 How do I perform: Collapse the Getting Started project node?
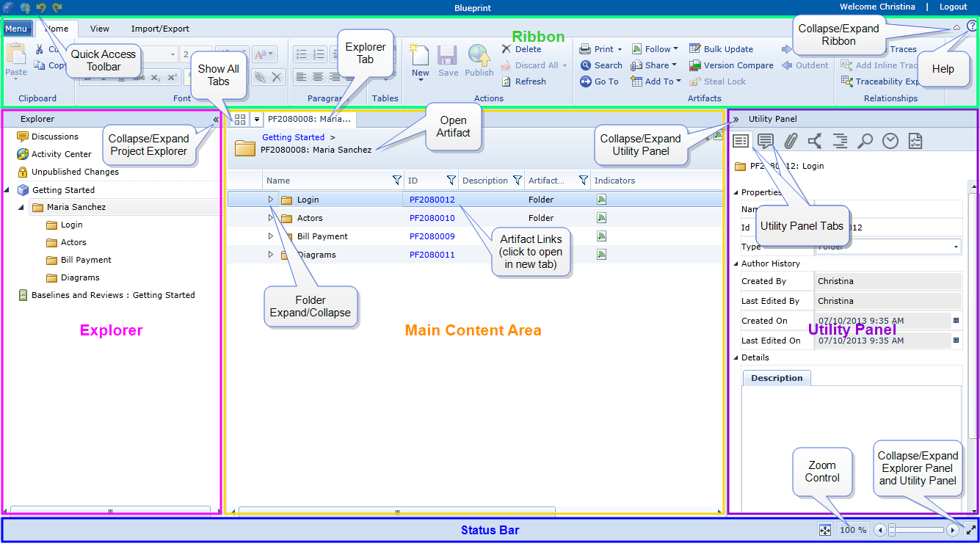point(7,190)
